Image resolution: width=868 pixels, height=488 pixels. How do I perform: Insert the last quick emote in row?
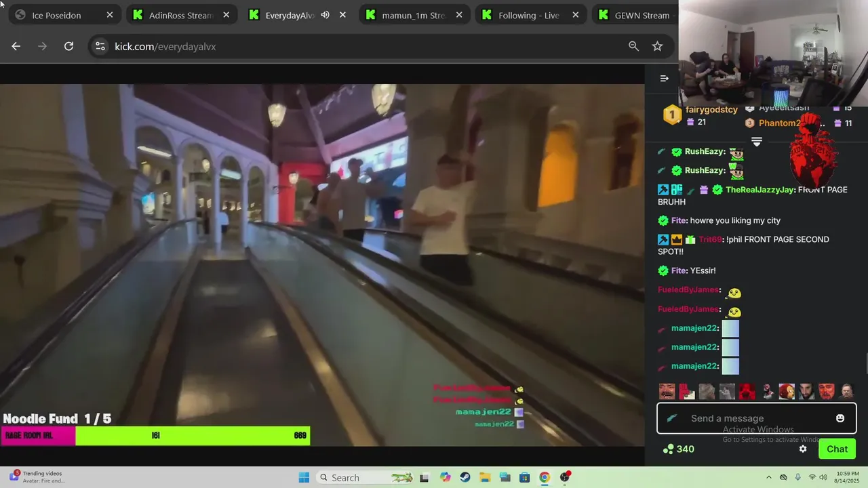pos(846,392)
